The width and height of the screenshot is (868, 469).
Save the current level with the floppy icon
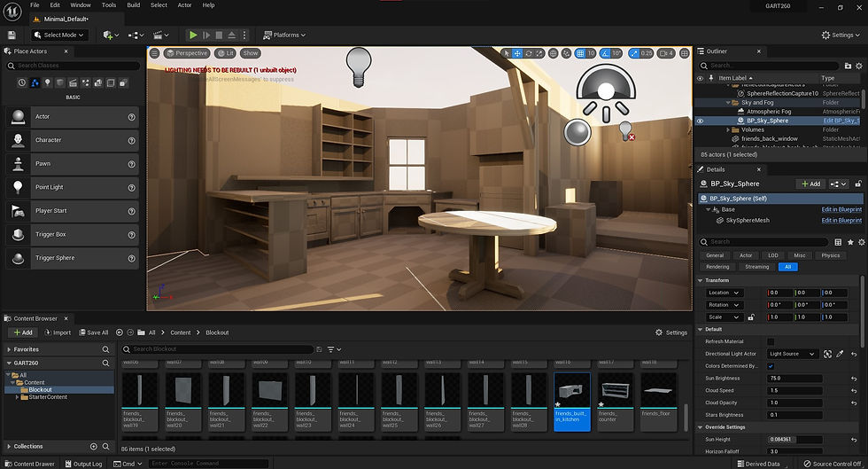(x=11, y=35)
